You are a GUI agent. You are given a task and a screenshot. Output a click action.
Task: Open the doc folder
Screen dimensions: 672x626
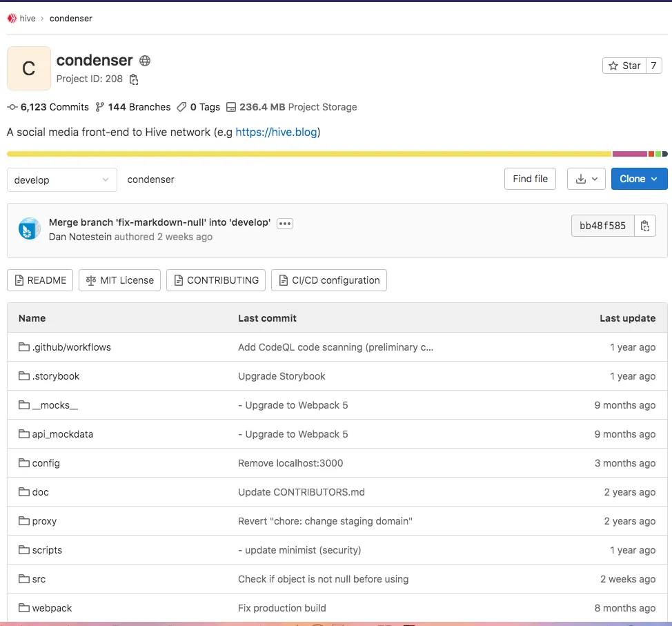point(40,492)
